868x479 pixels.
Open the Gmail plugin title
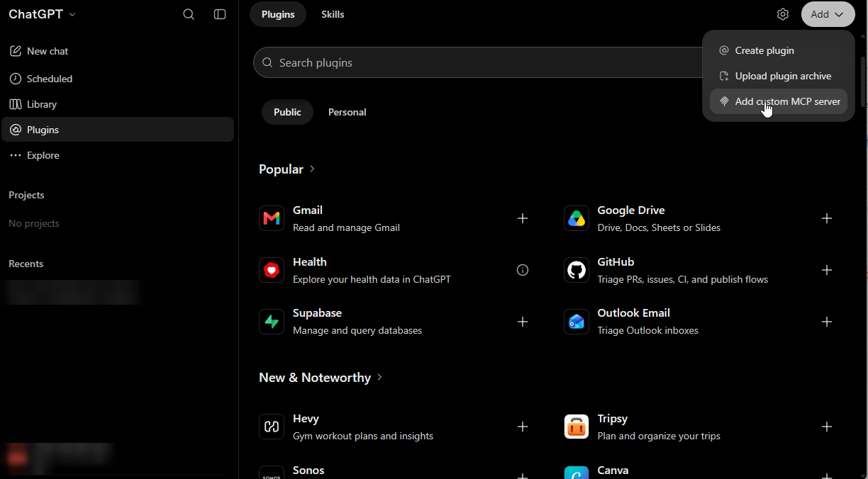(x=308, y=210)
